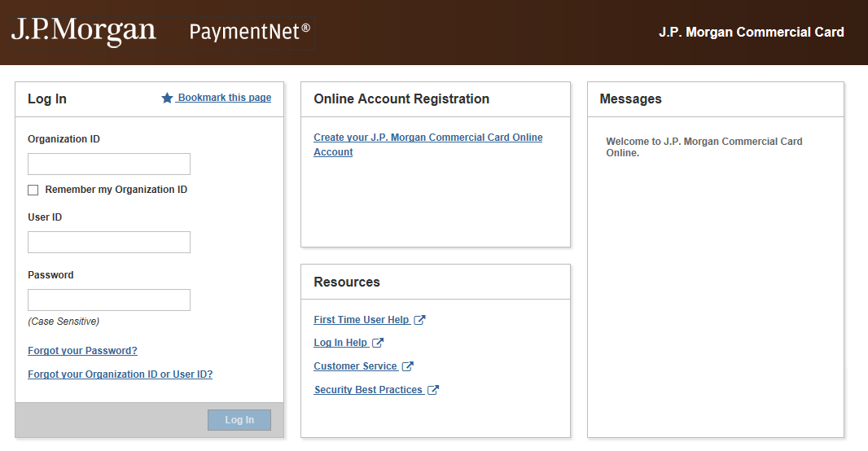
Task: Click the J.P.Morgan logo in header
Action: click(x=83, y=31)
